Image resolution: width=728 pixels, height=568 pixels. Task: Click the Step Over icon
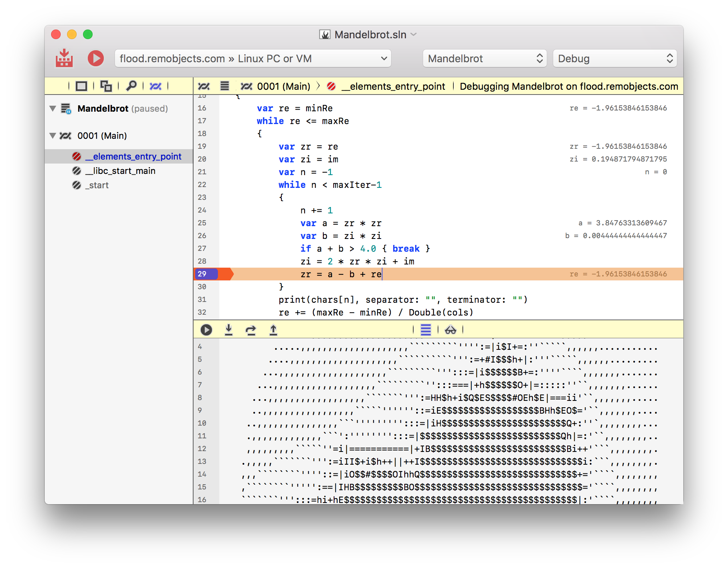tap(251, 330)
